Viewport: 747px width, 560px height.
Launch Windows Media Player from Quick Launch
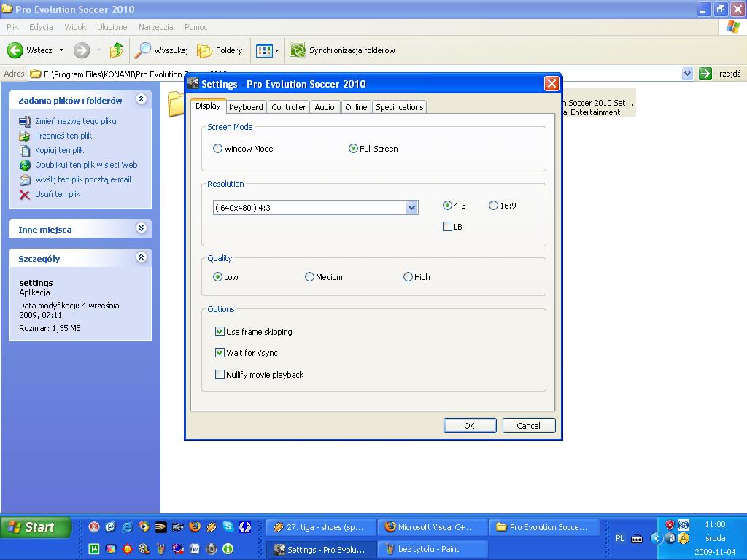[x=144, y=526]
